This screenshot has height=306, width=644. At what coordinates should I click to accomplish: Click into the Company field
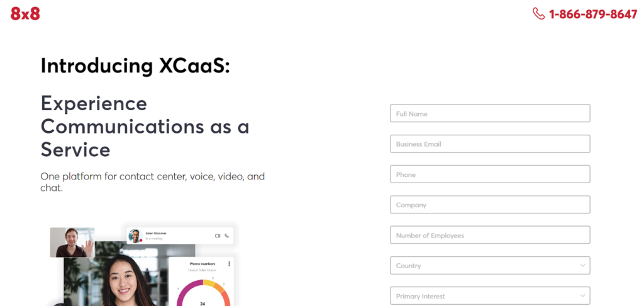489,205
